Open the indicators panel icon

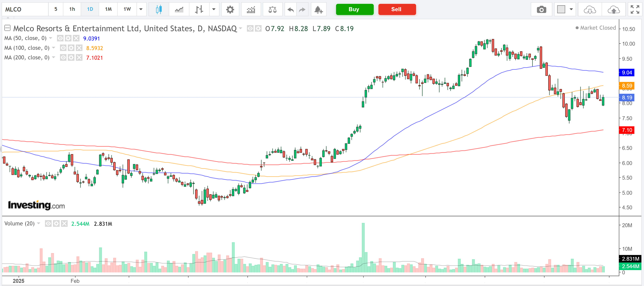(251, 9)
